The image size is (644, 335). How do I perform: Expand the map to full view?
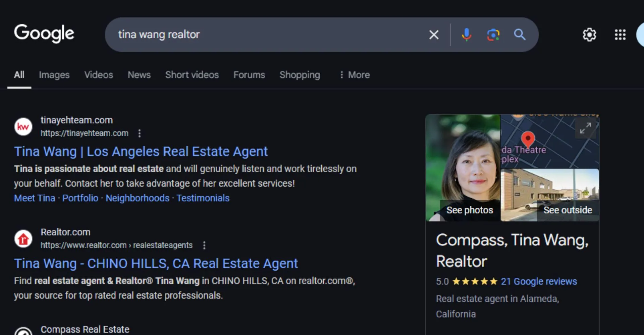click(x=585, y=128)
